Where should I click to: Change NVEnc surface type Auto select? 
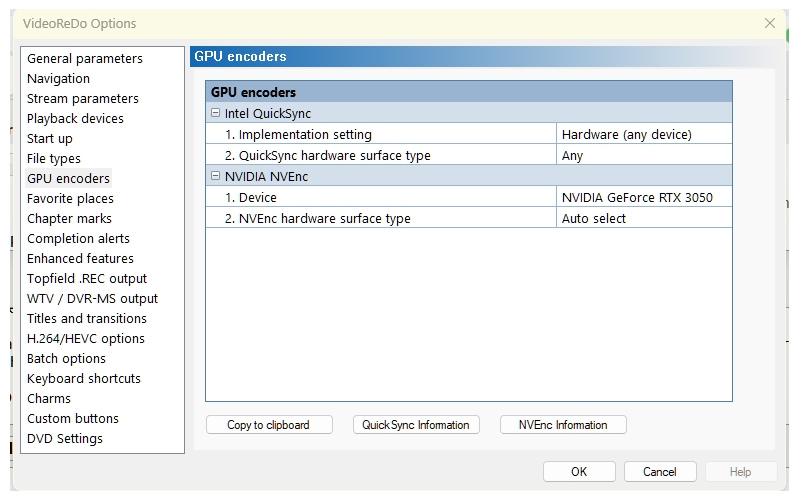point(644,218)
